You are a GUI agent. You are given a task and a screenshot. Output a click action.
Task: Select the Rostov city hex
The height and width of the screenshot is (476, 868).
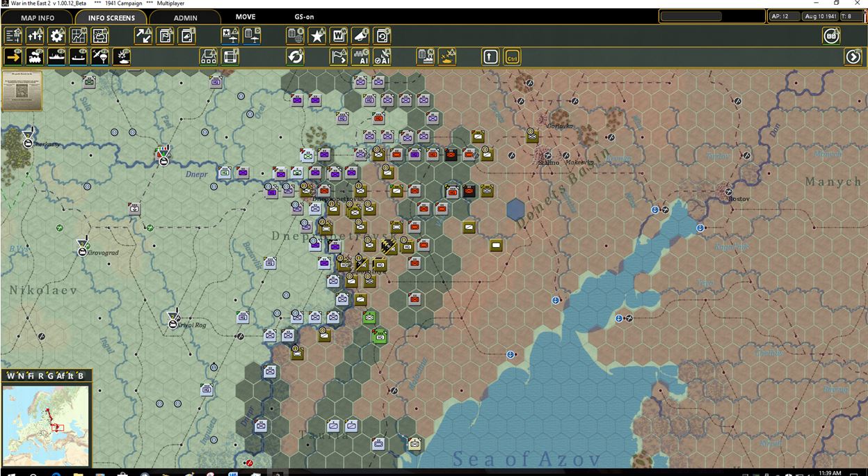pyautogui.click(x=729, y=191)
